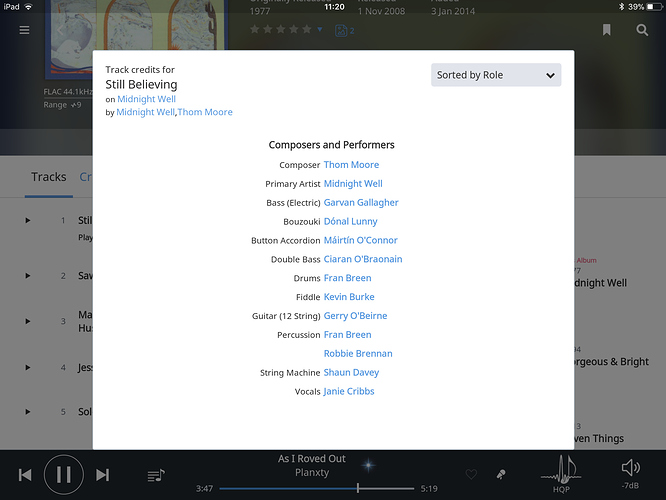Screen dimensions: 666x500
Task: Open Primary Artist Midnight Well link
Action: [353, 184]
